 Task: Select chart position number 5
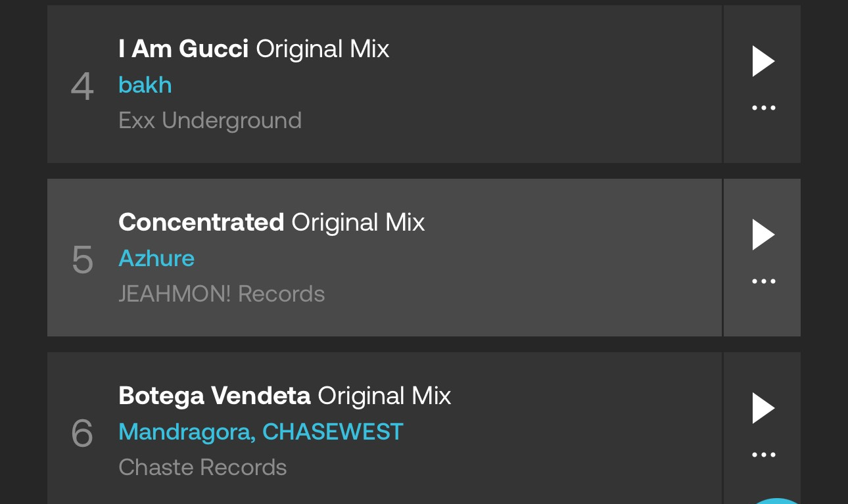(82, 260)
